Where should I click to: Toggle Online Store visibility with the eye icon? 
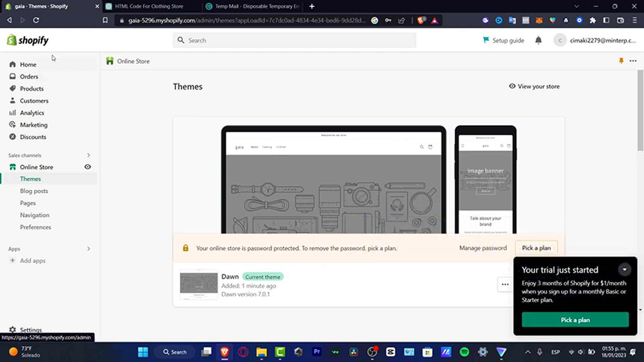88,167
